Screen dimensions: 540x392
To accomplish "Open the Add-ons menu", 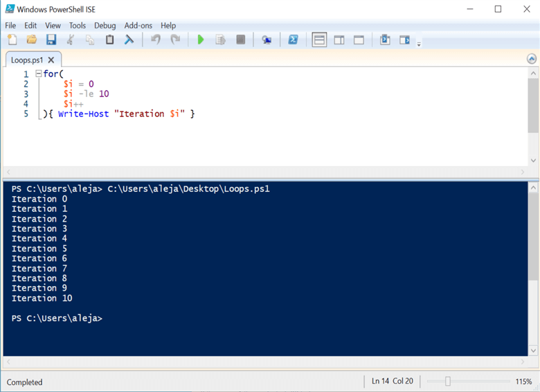I will click(x=138, y=26).
